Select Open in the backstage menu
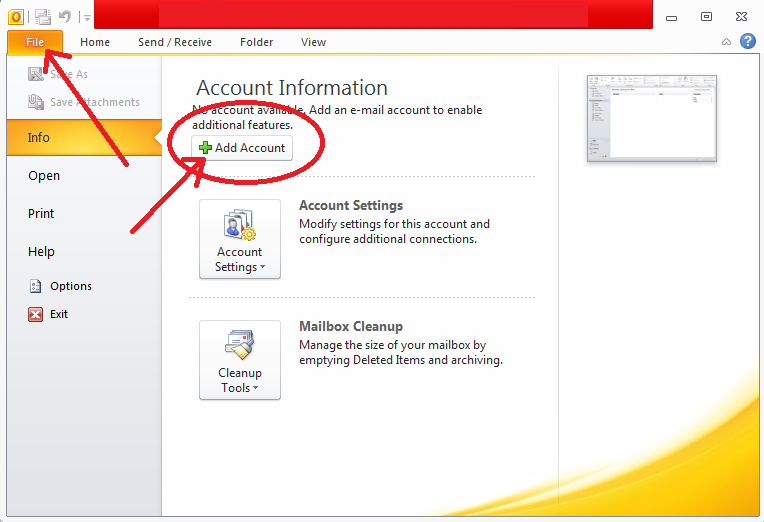 (44, 175)
